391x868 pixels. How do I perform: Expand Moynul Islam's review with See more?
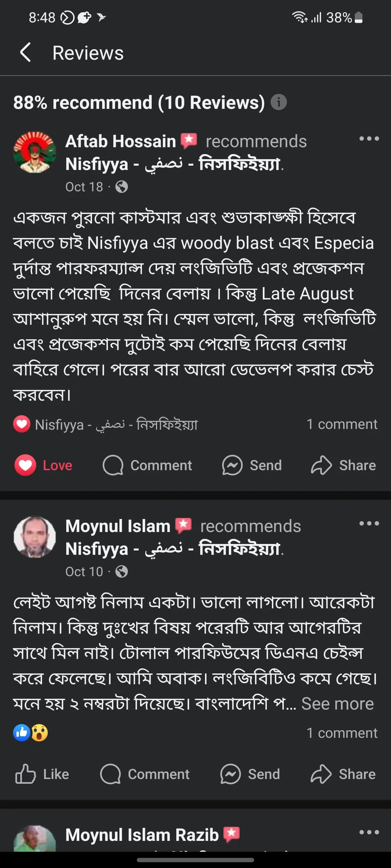(x=337, y=704)
